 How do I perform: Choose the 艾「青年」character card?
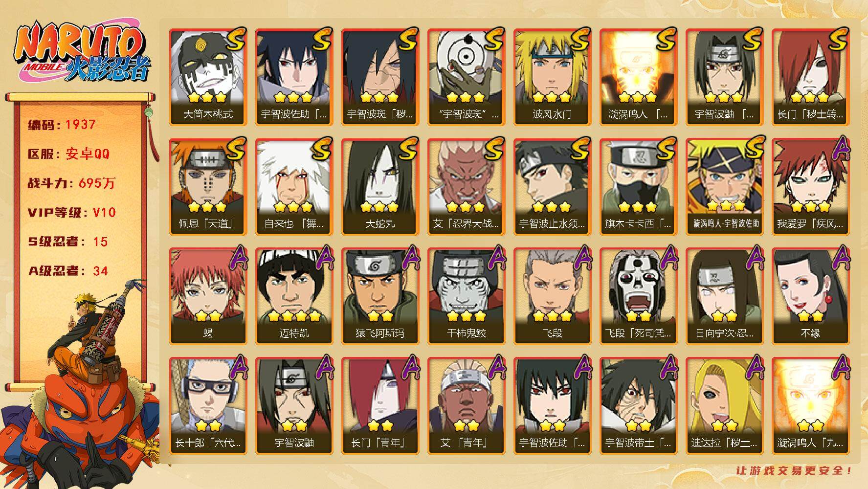(x=466, y=406)
